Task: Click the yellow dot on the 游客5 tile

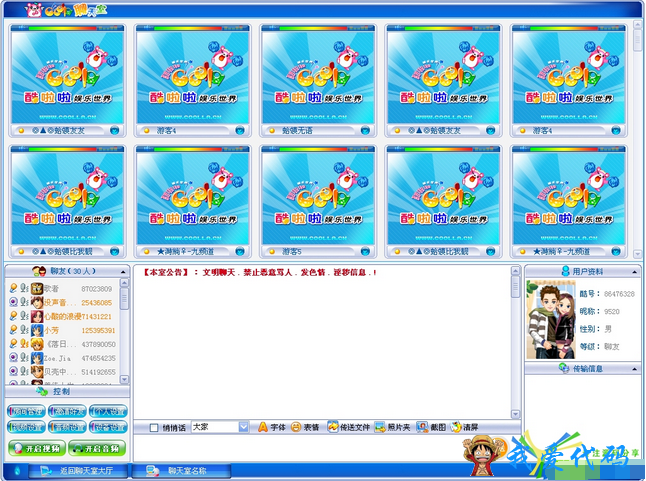Action: point(272,251)
